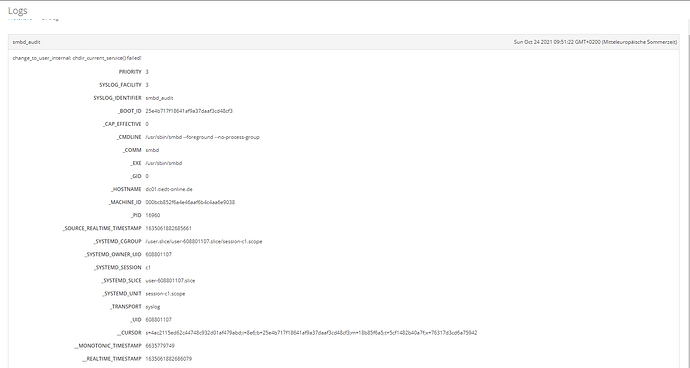Select the PRIORITY value 3
690x368 pixels.
147,72
